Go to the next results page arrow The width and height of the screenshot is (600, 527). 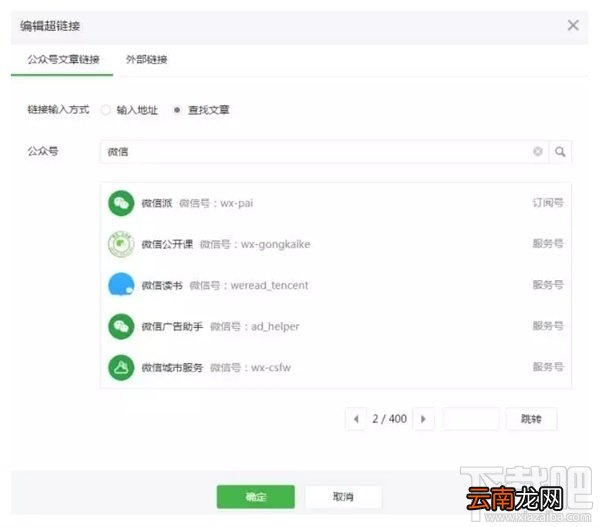coord(424,419)
